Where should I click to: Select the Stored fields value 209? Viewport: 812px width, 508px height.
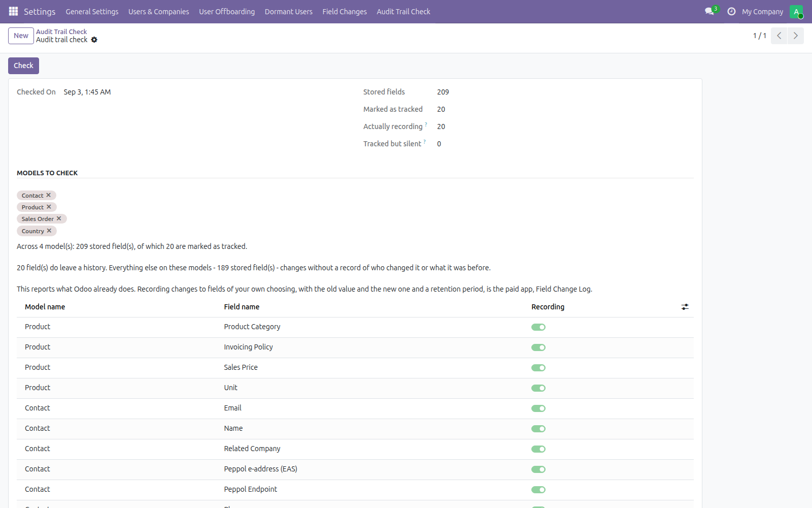tap(443, 92)
